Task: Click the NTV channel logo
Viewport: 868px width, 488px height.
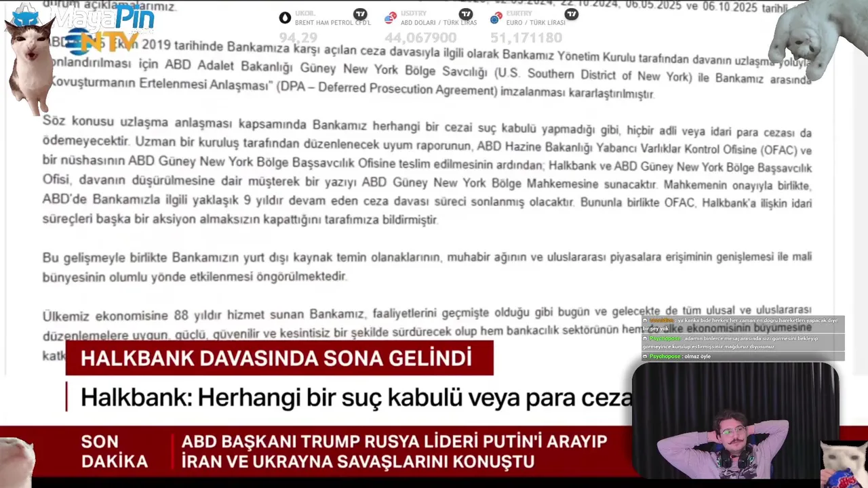Action: pos(102,42)
